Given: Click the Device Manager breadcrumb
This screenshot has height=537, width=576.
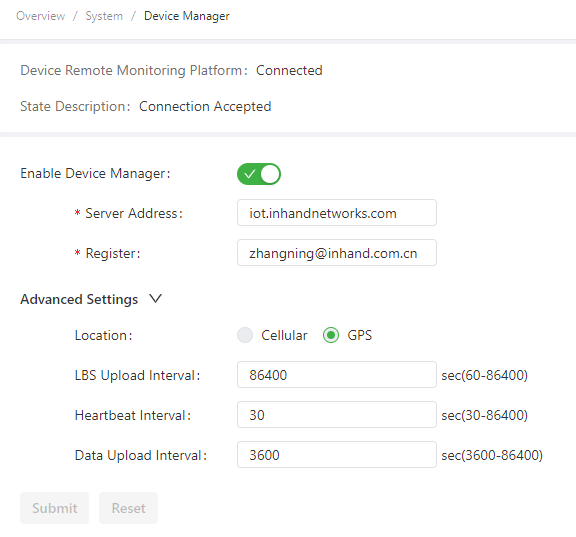Looking at the screenshot, I should click(x=187, y=16).
